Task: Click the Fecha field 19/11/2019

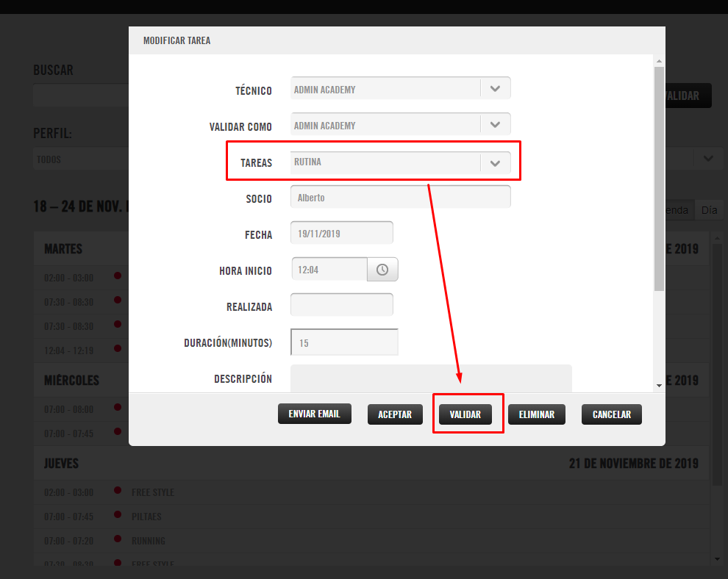Action: point(342,233)
